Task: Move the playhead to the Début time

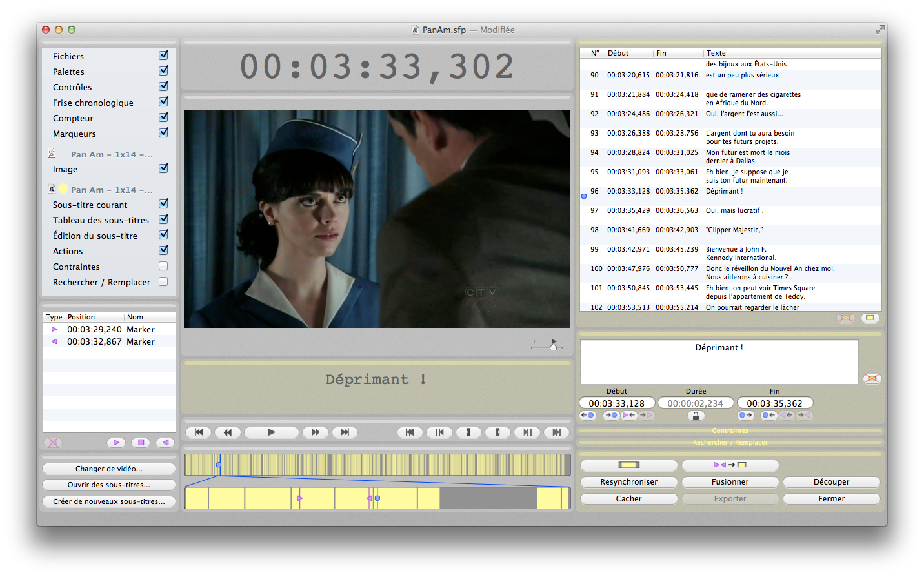Action: [x=588, y=416]
